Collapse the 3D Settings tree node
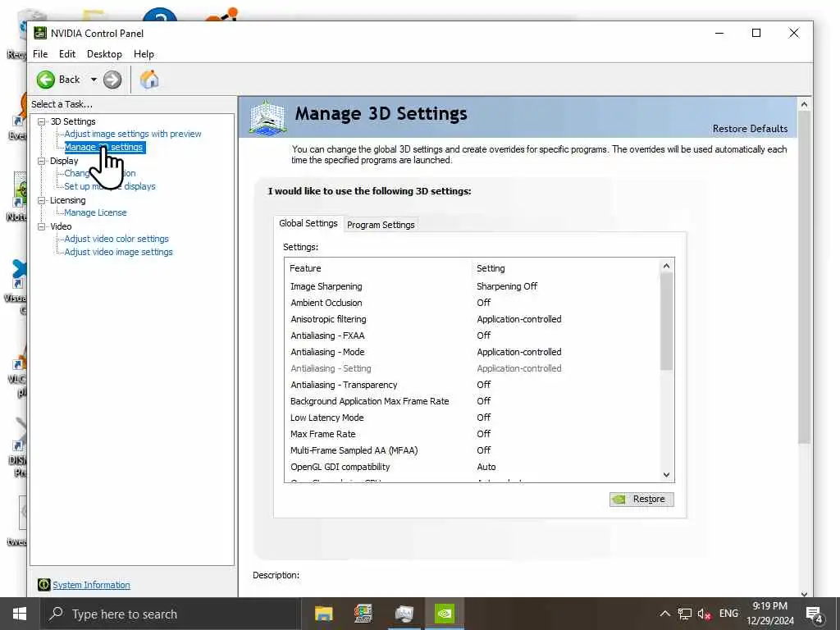This screenshot has width=840, height=630. point(41,121)
